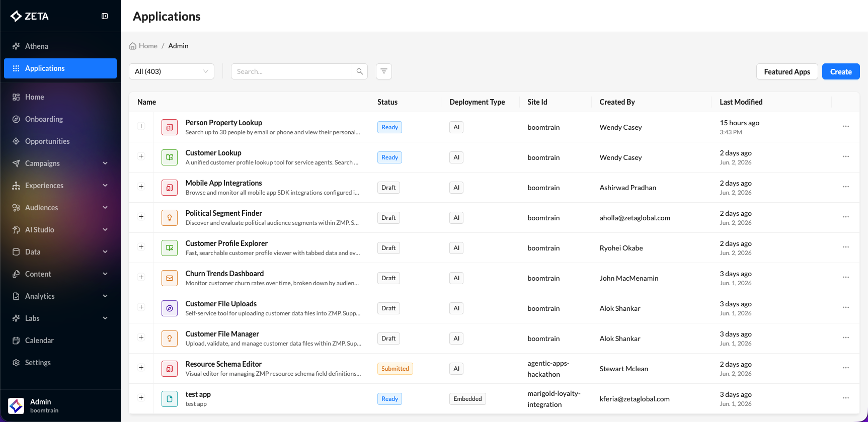Image resolution: width=868 pixels, height=422 pixels.
Task: Open the Churn Trends Dashboard app name
Action: pyautogui.click(x=224, y=274)
